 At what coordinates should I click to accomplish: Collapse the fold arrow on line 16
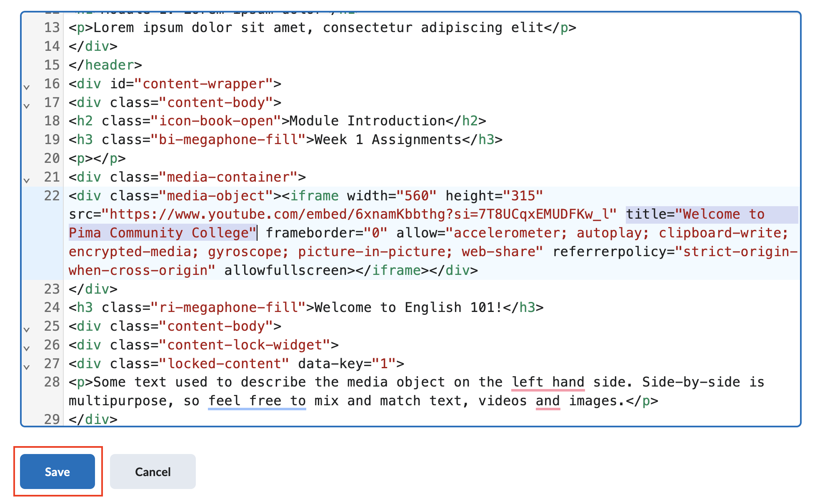27,87
